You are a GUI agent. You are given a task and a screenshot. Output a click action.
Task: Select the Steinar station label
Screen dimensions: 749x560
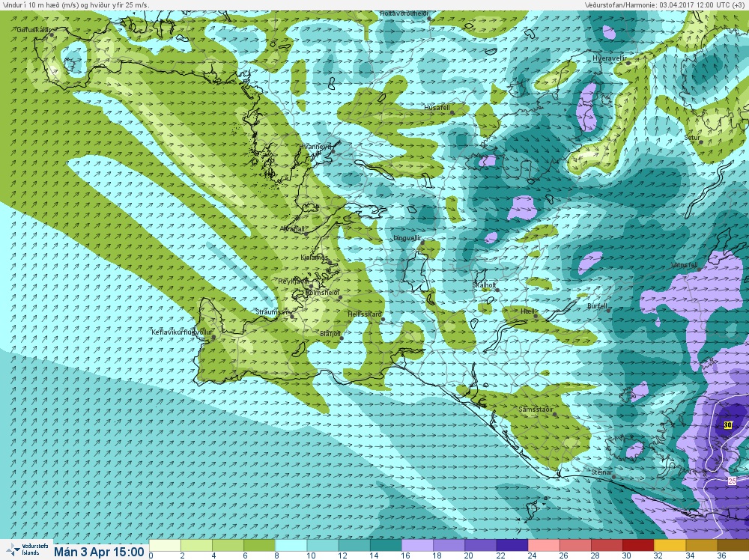pos(602,472)
